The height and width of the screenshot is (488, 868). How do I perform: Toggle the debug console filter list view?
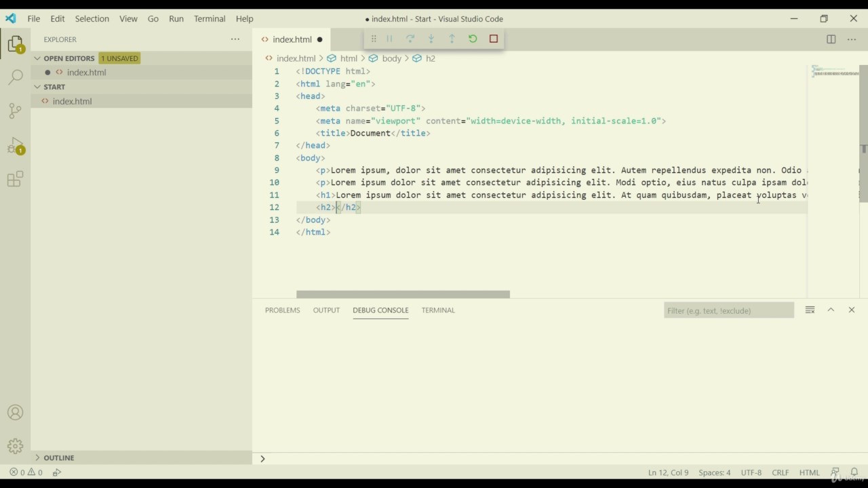[x=810, y=310]
